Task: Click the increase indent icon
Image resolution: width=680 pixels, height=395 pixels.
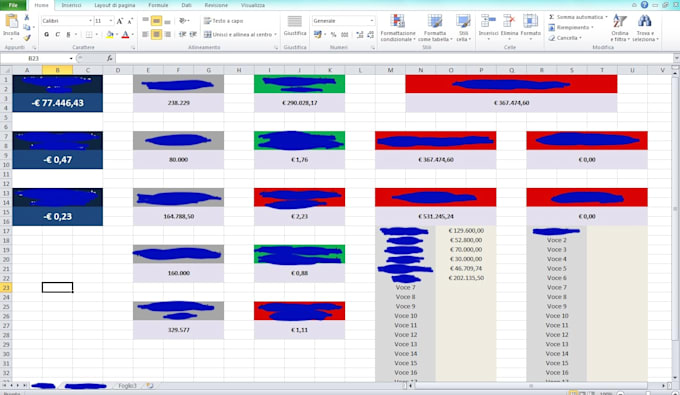Action: click(x=193, y=34)
